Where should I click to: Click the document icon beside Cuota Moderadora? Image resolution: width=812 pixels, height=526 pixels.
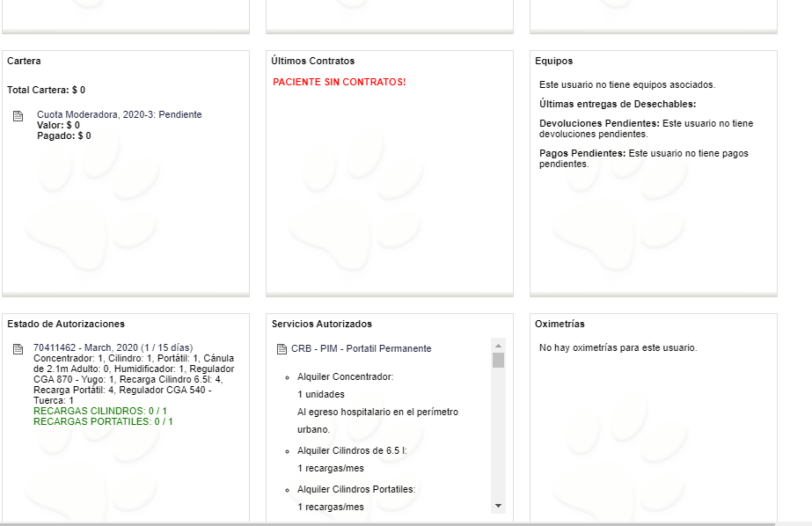(18, 116)
